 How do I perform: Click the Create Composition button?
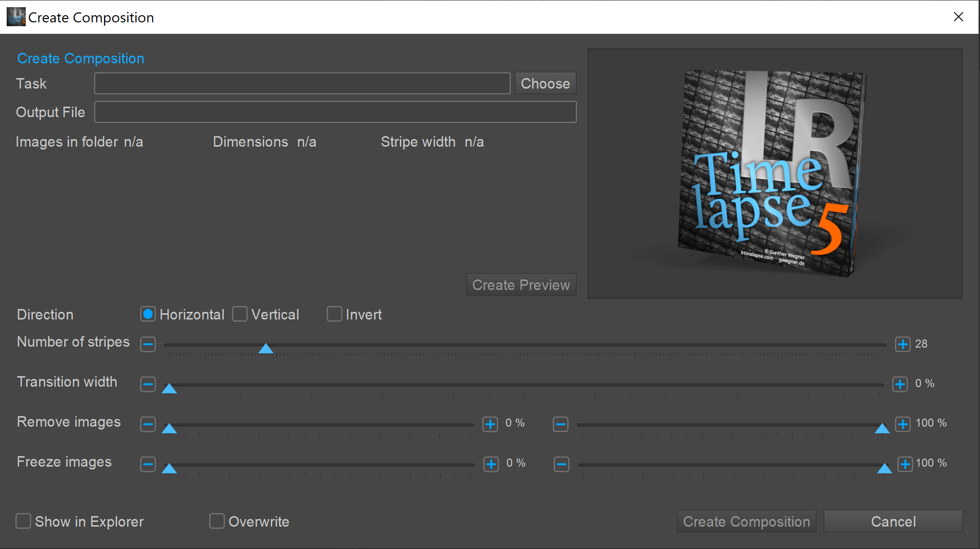coord(746,521)
